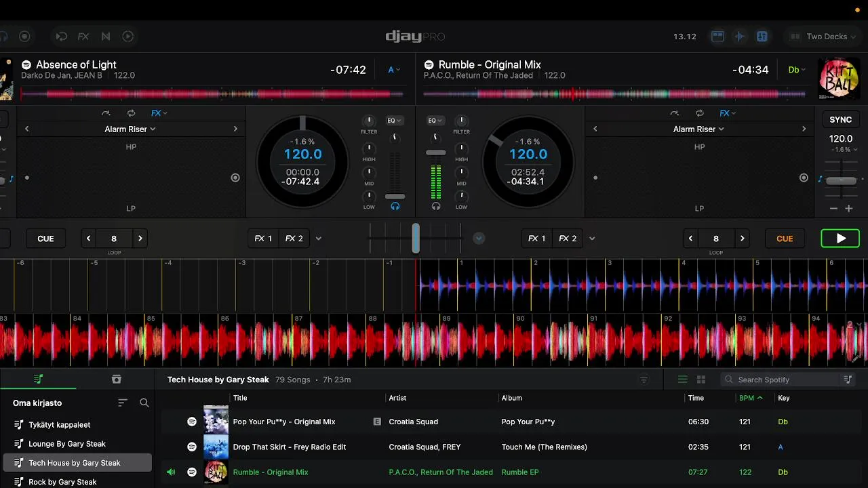The height and width of the screenshot is (488, 868).
Task: Toggle deck 1 FX 1 button
Action: [263, 239]
